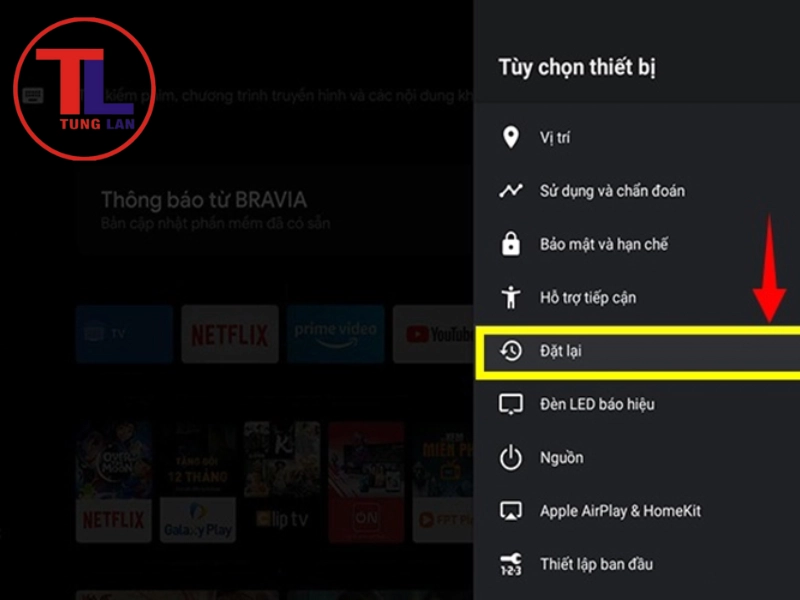Click the reset clock-arrow icon
800x600 pixels.
tap(511, 351)
